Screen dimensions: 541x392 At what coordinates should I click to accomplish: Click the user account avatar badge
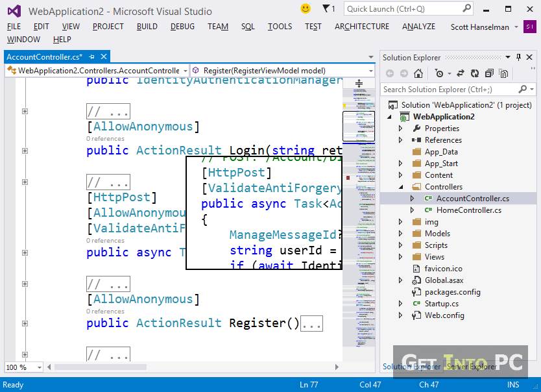click(x=529, y=27)
